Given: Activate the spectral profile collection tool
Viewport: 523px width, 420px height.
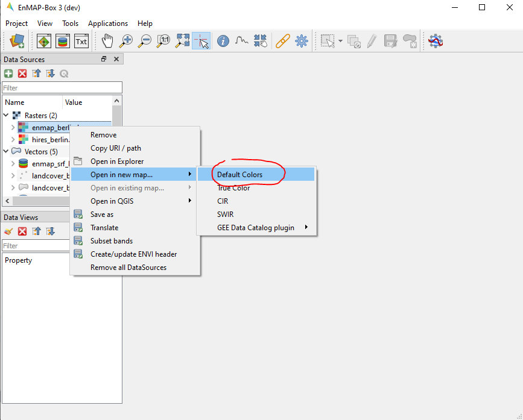Looking at the screenshot, I should coord(241,41).
